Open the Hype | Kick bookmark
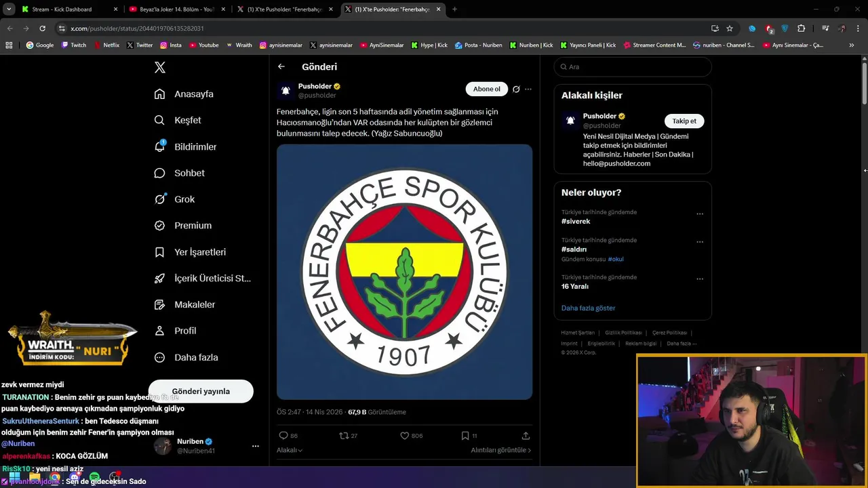868x488 pixels. 429,45
